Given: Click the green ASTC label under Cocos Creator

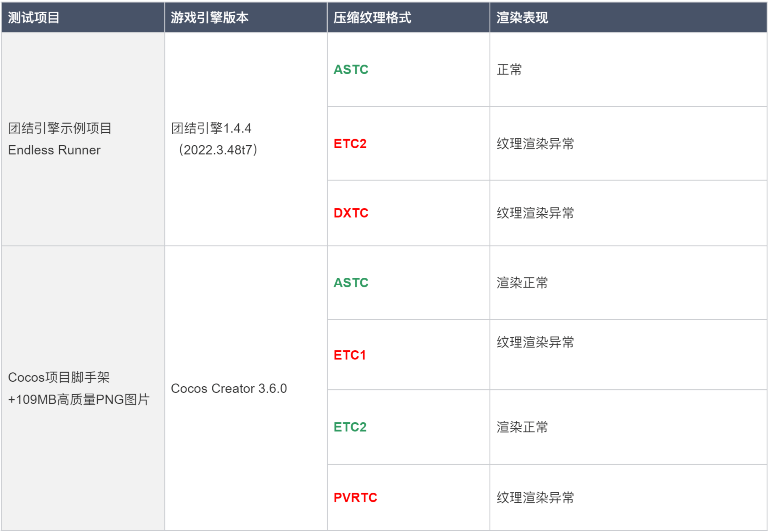Looking at the screenshot, I should [351, 283].
